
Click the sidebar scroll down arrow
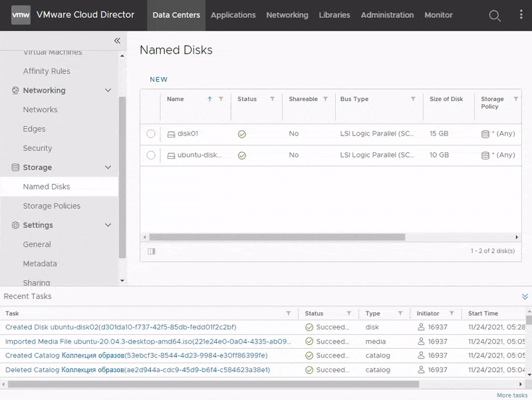coord(122,280)
